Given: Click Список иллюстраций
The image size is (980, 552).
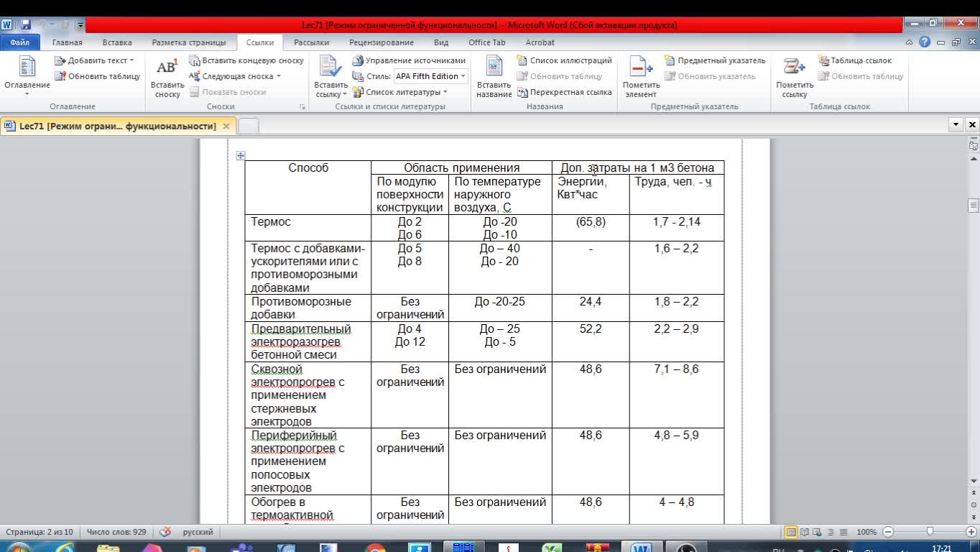Looking at the screenshot, I should tap(564, 60).
